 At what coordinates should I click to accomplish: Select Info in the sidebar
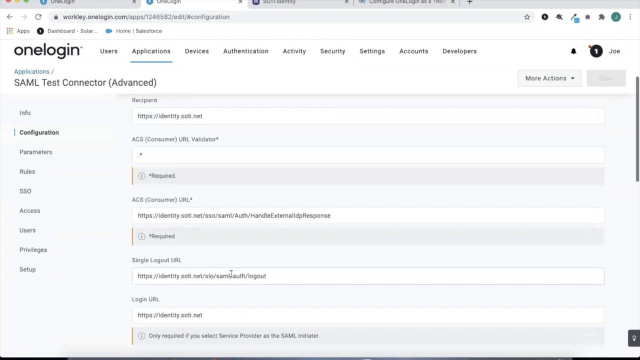pos(25,113)
